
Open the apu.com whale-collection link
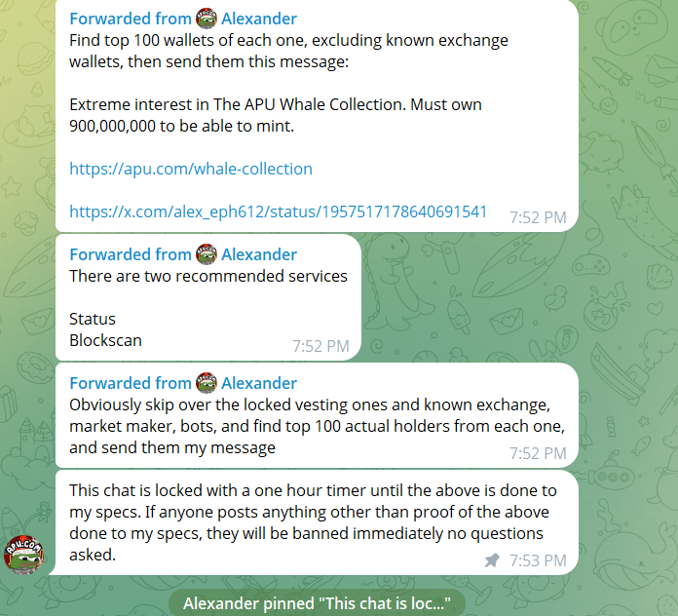click(191, 170)
